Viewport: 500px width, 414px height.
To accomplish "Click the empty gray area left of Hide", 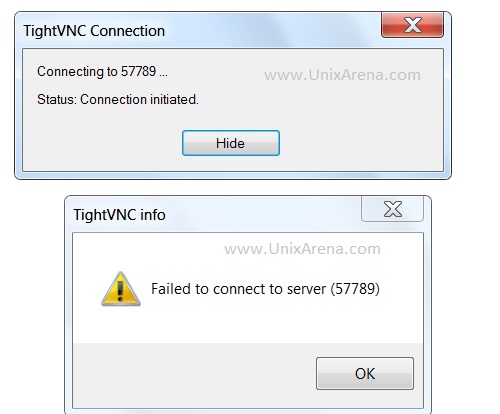I will pos(102,143).
